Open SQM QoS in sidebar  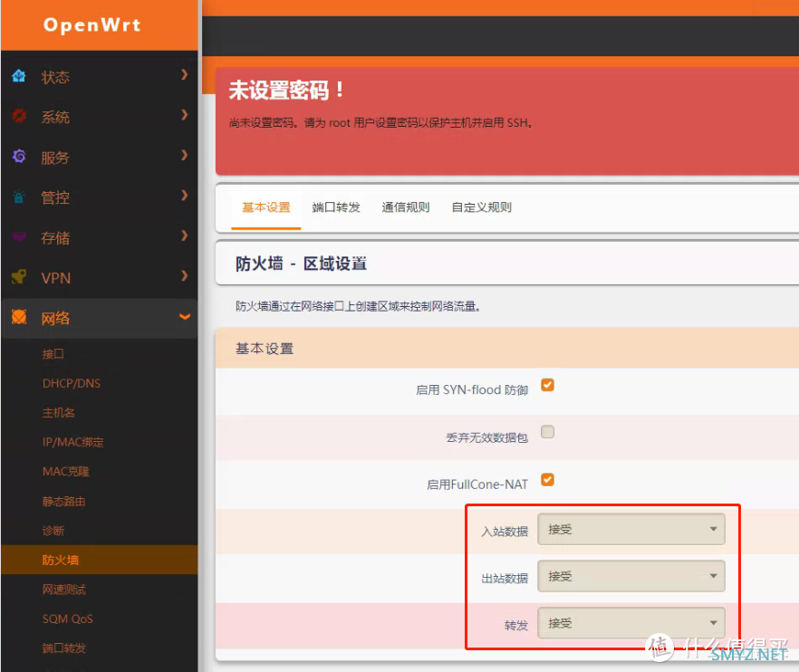point(68,619)
